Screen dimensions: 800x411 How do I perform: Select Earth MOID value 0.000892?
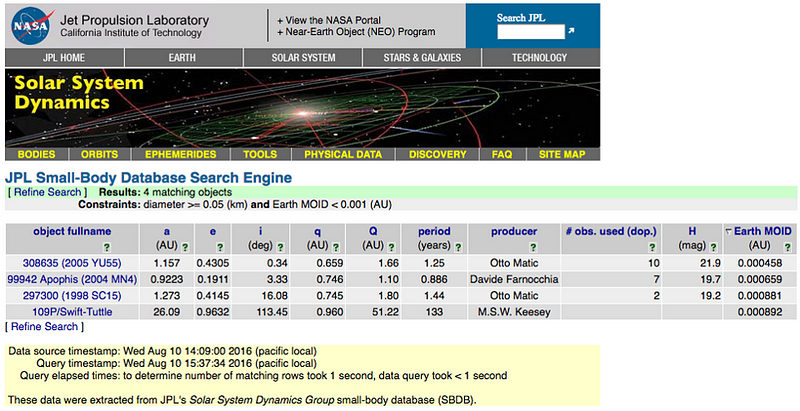(x=760, y=312)
